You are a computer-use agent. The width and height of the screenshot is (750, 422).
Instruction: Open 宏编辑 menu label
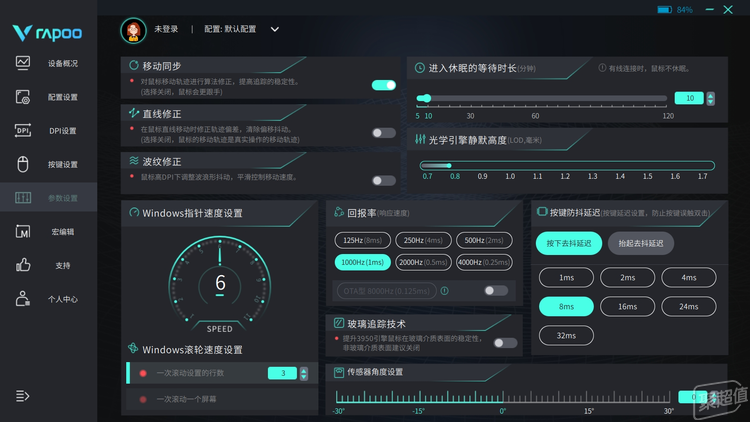[63, 232]
